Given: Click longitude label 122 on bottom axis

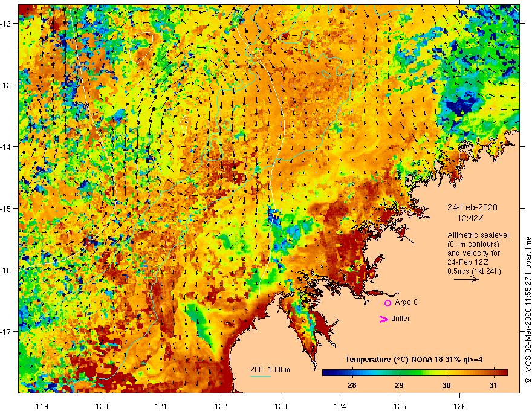Looking at the screenshot, I should [x=221, y=406].
